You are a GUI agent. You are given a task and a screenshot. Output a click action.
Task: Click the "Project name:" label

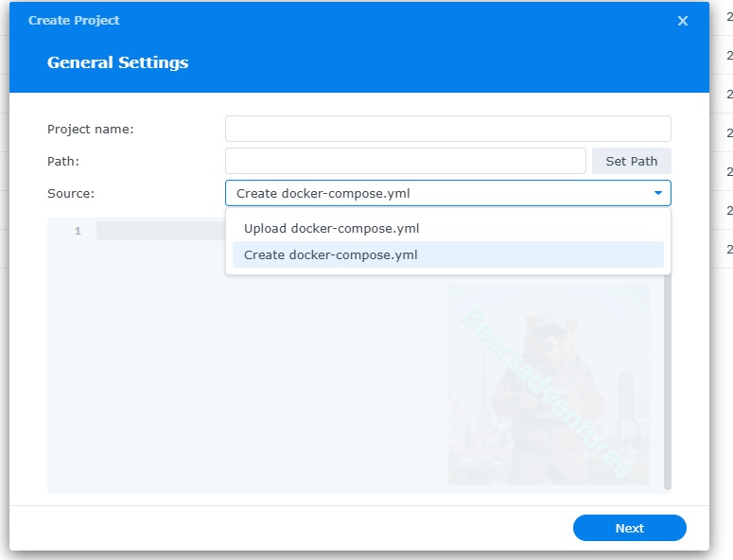pos(91,129)
